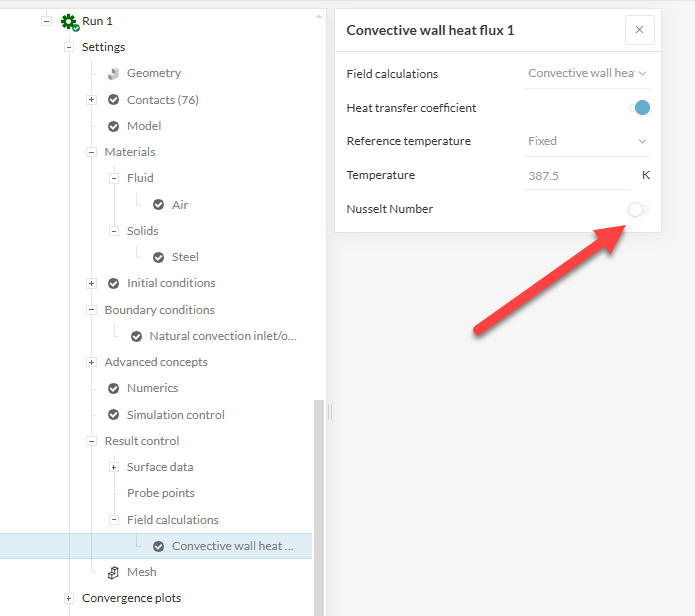The width and height of the screenshot is (695, 616).
Task: Collapse the Materials tree node
Action: pos(91,152)
